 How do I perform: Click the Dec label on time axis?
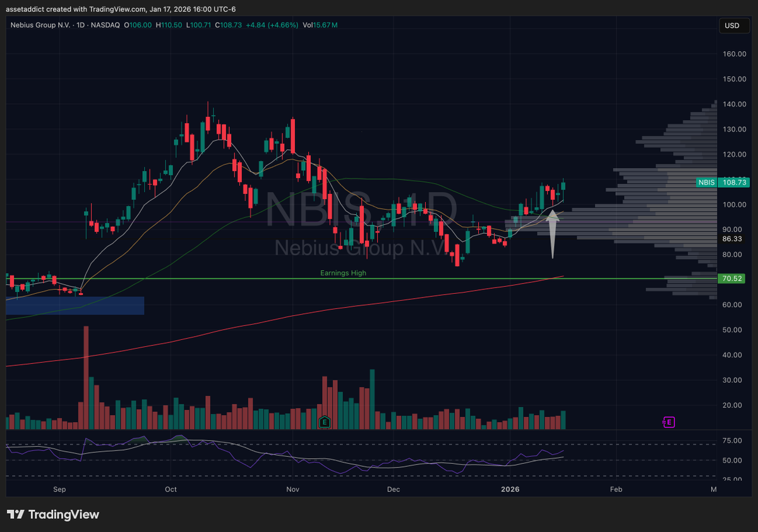394,489
